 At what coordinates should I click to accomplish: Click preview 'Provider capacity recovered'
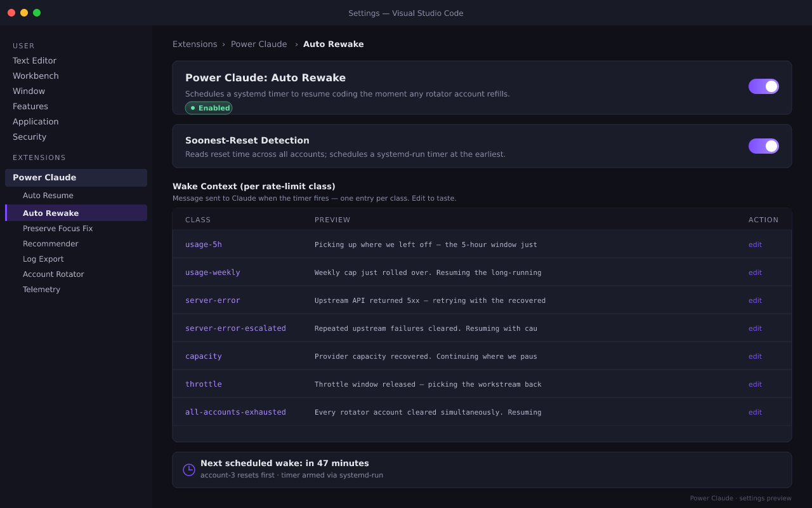(x=426, y=356)
